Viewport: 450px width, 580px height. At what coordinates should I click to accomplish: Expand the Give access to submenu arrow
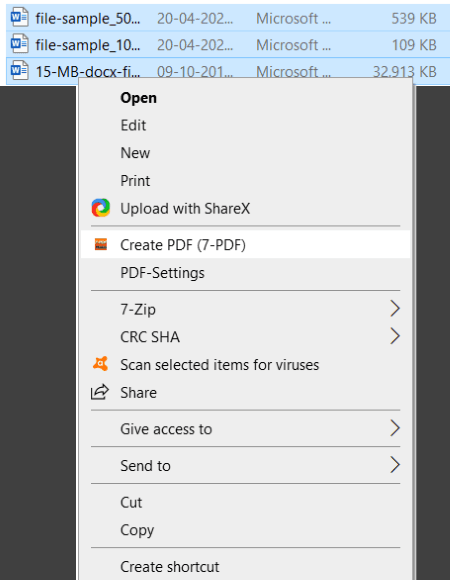point(395,428)
